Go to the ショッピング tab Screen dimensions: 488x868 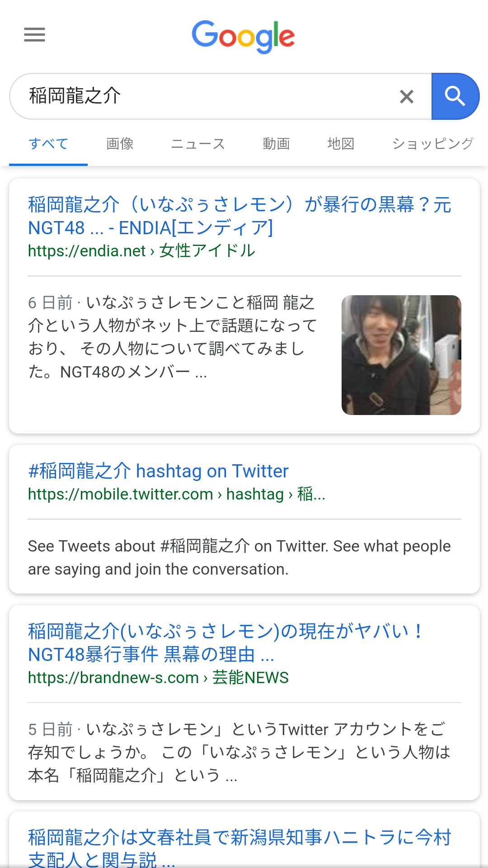click(x=432, y=144)
